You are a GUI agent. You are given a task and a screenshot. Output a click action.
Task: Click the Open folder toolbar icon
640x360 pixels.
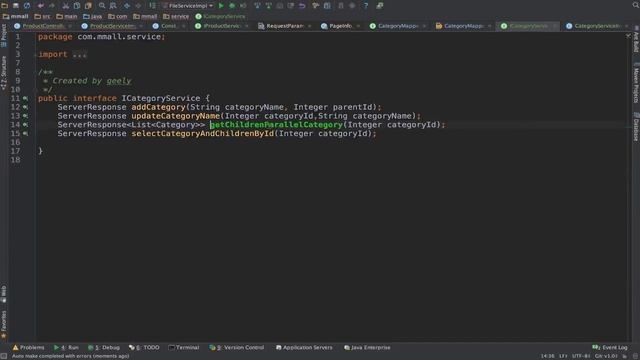[4, 6]
